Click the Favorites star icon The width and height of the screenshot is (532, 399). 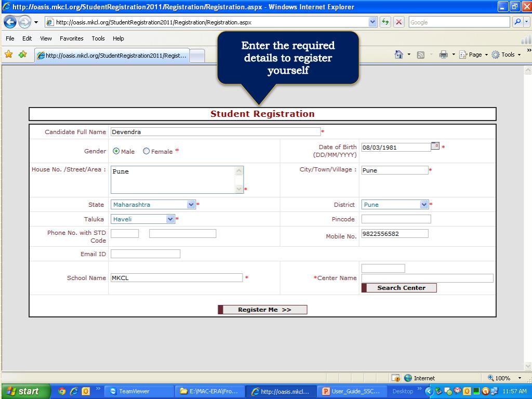point(9,55)
